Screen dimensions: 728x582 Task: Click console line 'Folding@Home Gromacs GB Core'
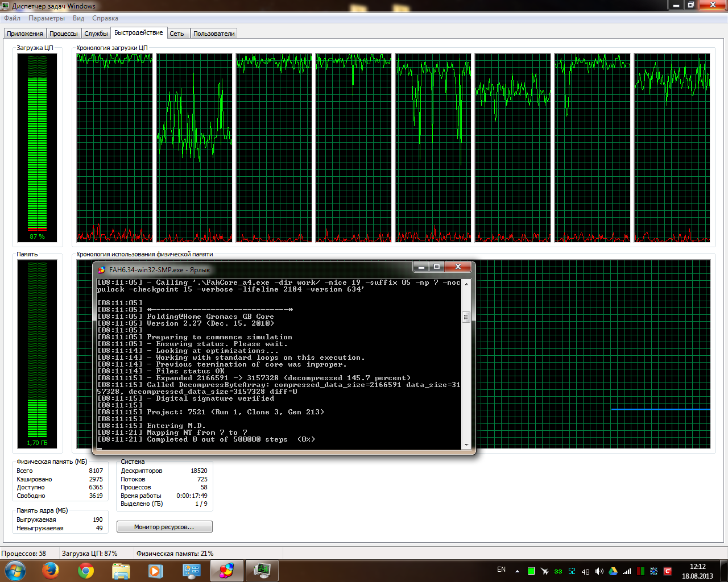(x=210, y=317)
